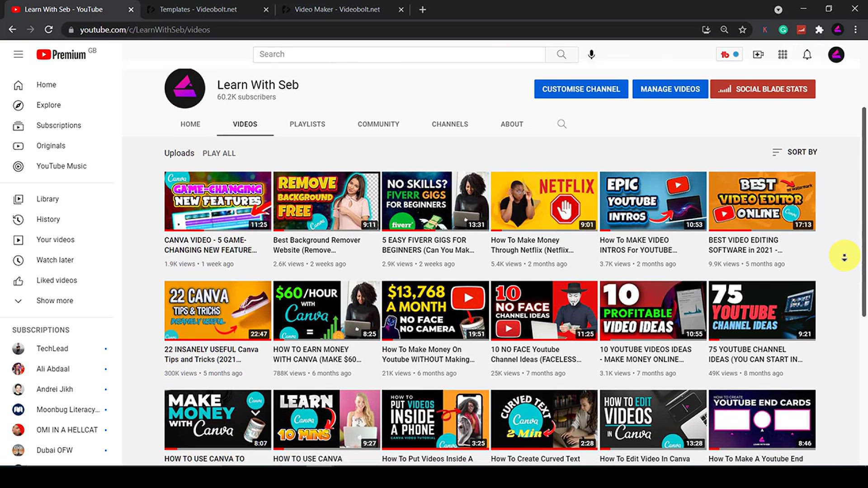The image size is (868, 488).
Task: Open '22 INSANELY USEFUL Canva Tips' title
Action: (211, 354)
